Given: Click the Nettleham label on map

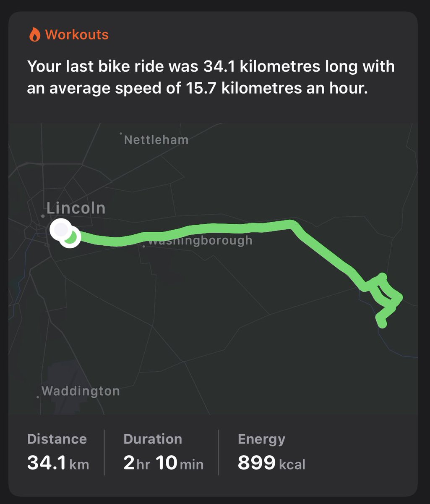Looking at the screenshot, I should tap(156, 139).
